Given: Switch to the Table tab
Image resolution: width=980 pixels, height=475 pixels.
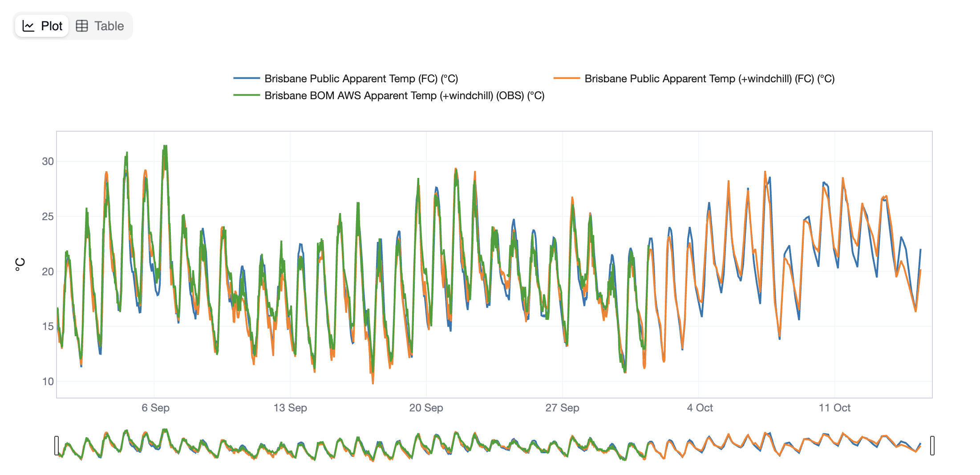Looking at the screenshot, I should pos(100,26).
